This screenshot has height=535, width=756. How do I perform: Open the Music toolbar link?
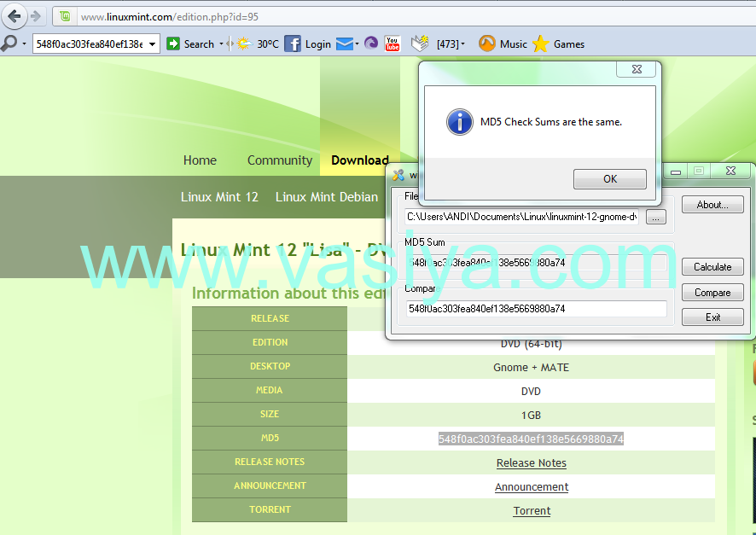pos(514,44)
